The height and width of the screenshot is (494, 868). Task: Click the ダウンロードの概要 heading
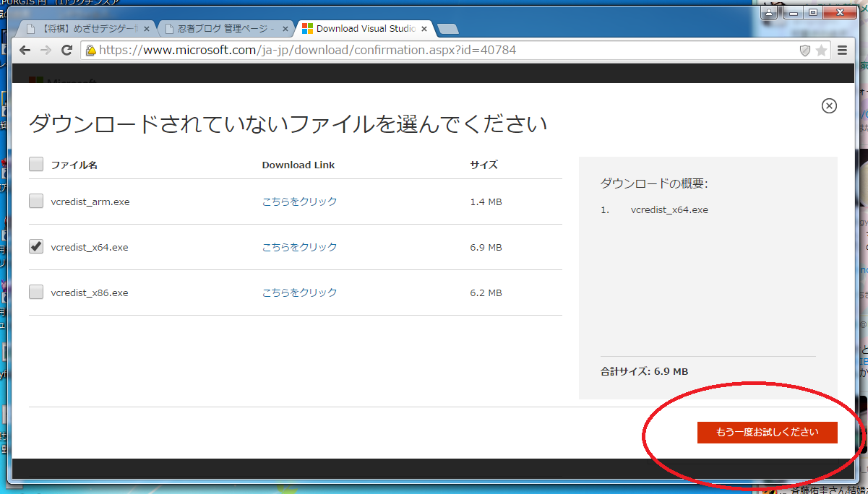point(654,183)
